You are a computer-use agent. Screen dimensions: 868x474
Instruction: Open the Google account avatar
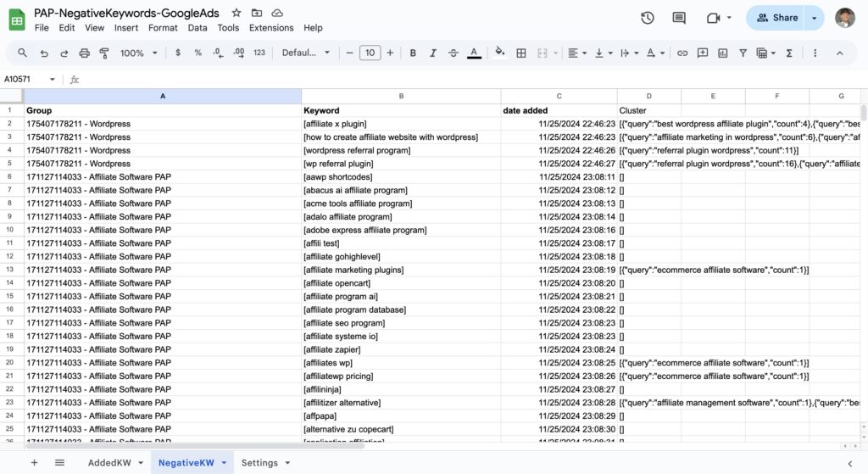(x=845, y=18)
